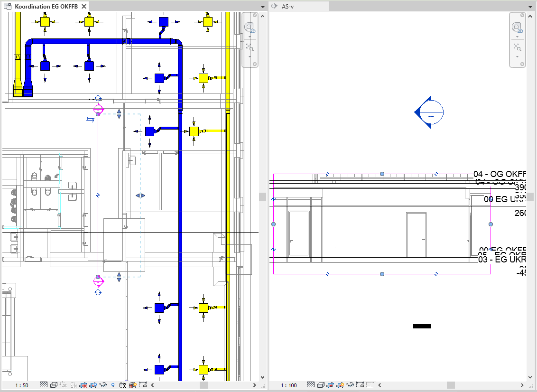Toggle reveal hidden elements in left view
Image resolution: width=537 pixels, height=392 pixels.
(x=113, y=385)
